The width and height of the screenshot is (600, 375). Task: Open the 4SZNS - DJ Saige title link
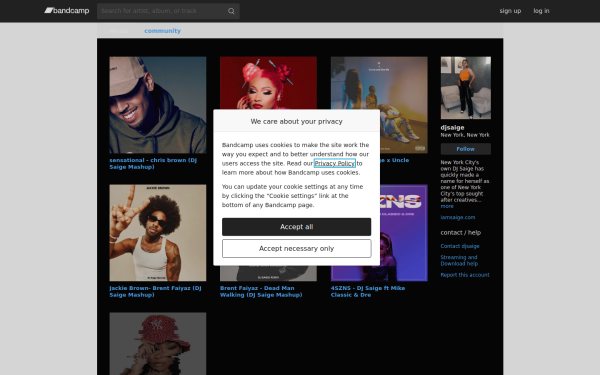click(368, 292)
